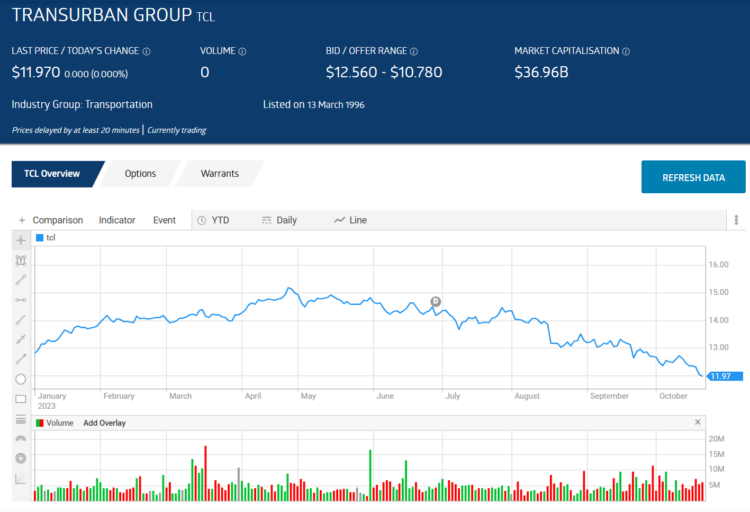Click the 11.97 current price tag
This screenshot has height=512, width=750.
tap(725, 376)
